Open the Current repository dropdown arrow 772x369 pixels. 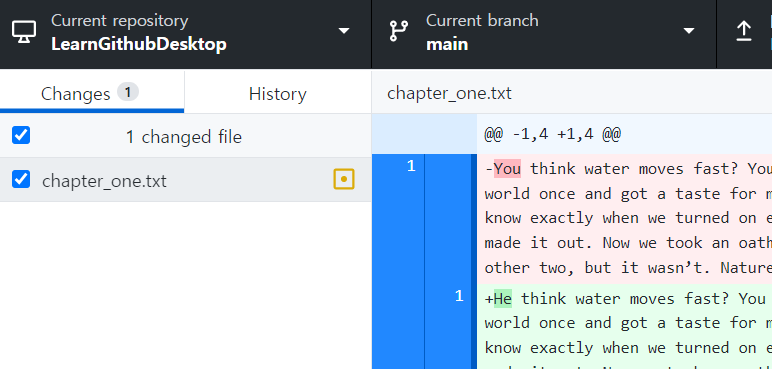tap(344, 31)
